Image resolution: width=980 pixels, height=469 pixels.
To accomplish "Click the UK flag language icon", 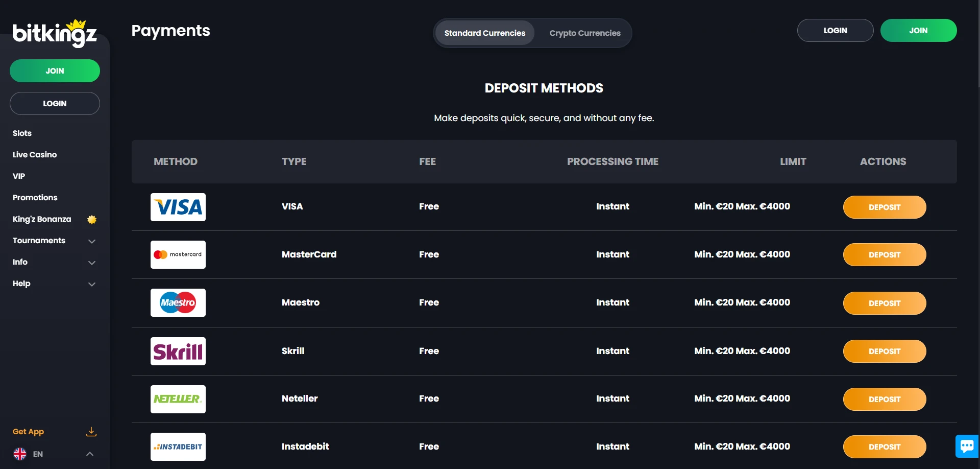I will pyautogui.click(x=20, y=454).
